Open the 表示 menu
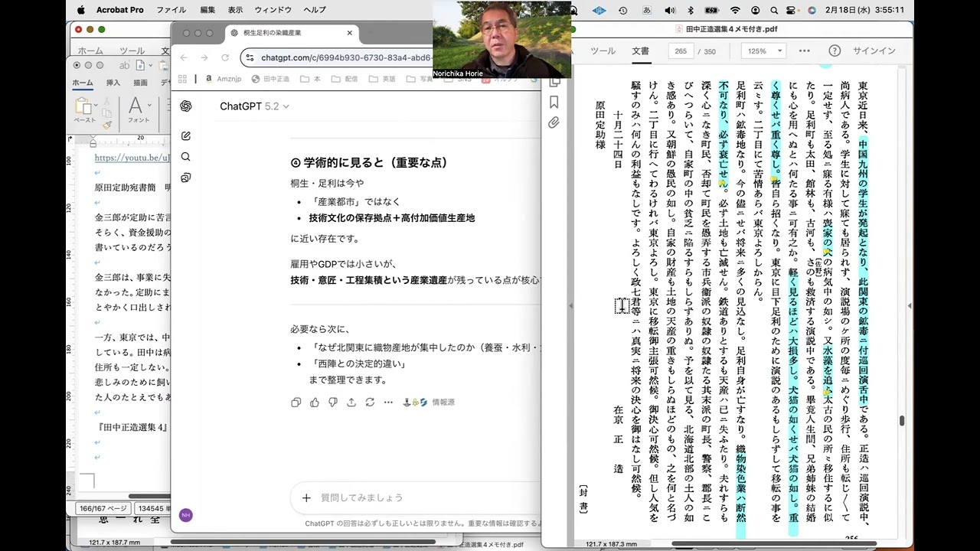The image size is (980, 551). 235,10
